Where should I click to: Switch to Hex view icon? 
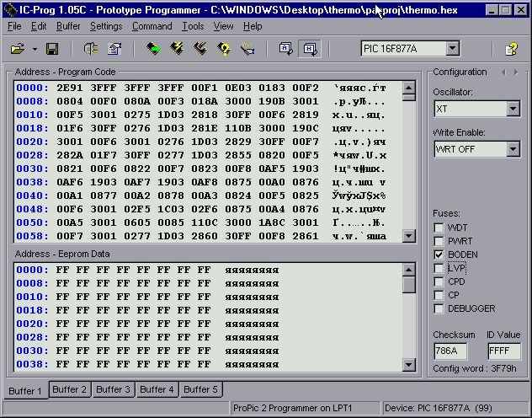point(310,49)
